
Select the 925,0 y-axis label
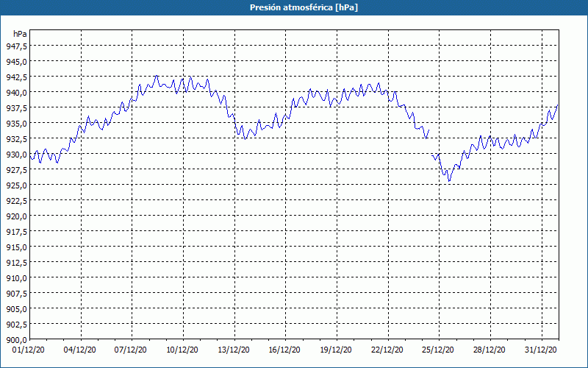click(x=16, y=185)
